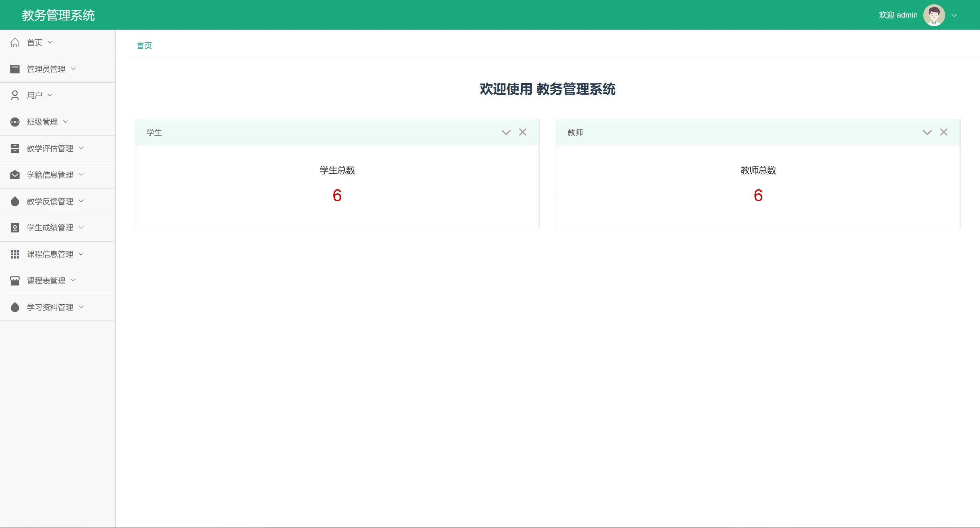The height and width of the screenshot is (528, 980).
Task: Click the 教学评估管理 sidebar icon
Action: pyautogui.click(x=15, y=148)
